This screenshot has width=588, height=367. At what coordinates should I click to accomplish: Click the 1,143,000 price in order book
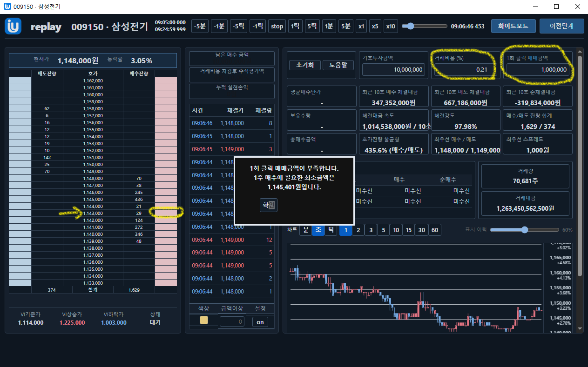coord(93,213)
